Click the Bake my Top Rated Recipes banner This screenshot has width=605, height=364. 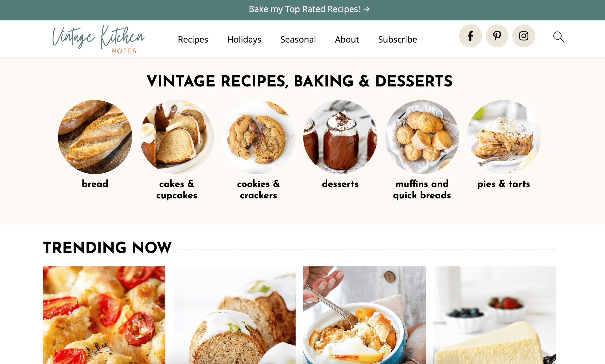[x=309, y=9]
